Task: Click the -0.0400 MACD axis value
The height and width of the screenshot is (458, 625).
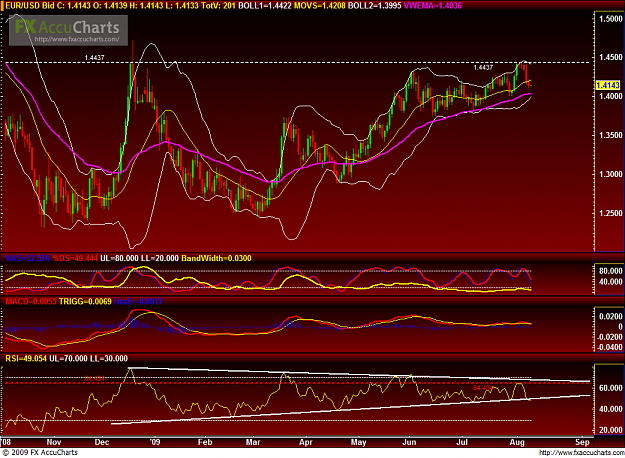Action: coord(609,348)
